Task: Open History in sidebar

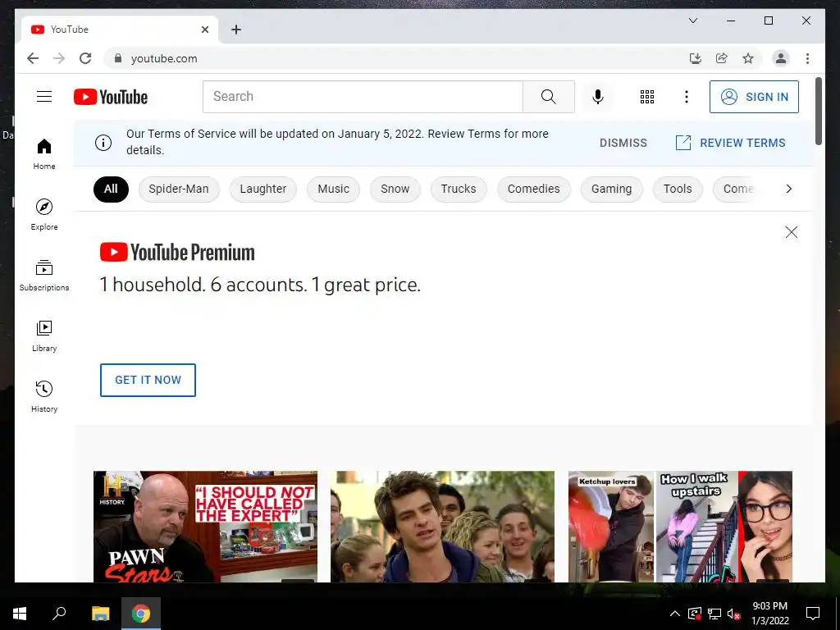Action: 44,396
